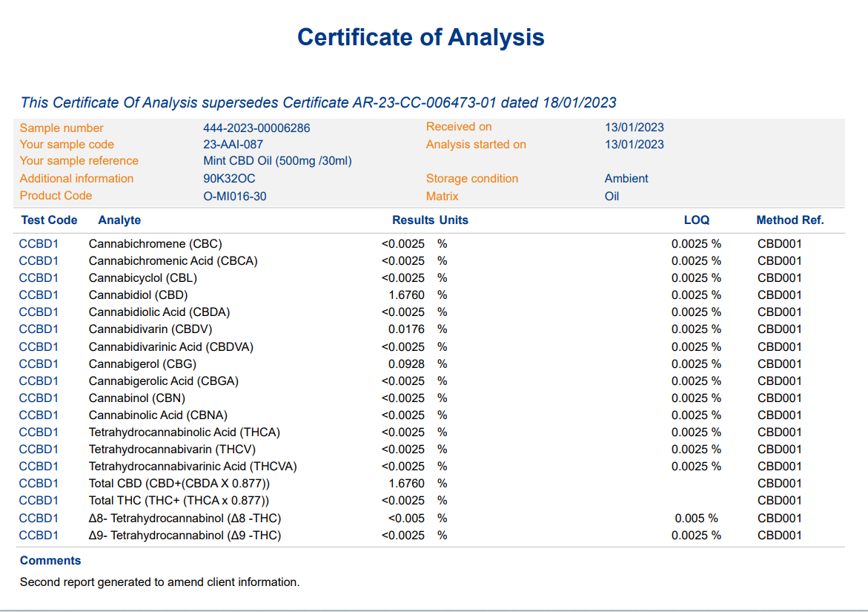Click the second report amendment comment text
Screen dimensions: 868x612
159,582
